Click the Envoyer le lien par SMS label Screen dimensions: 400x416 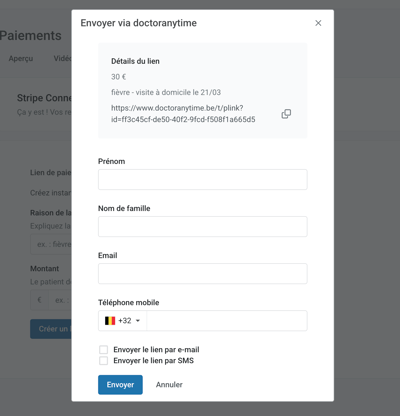[153, 361]
